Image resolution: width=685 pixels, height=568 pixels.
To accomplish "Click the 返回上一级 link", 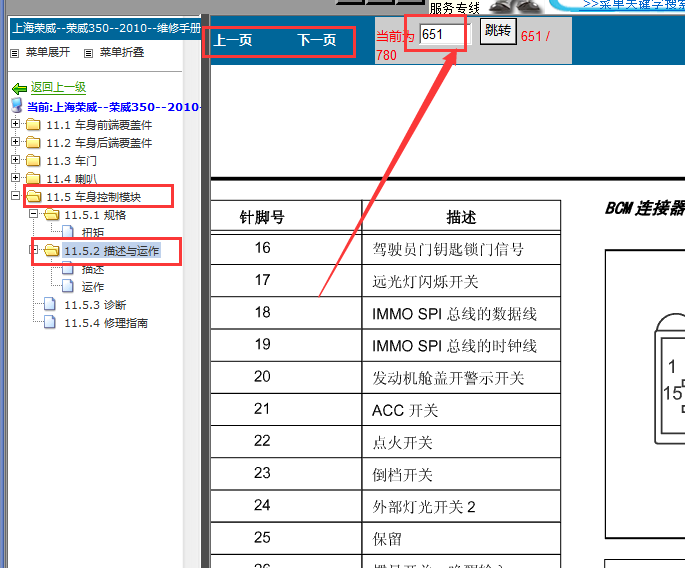I will [58, 87].
